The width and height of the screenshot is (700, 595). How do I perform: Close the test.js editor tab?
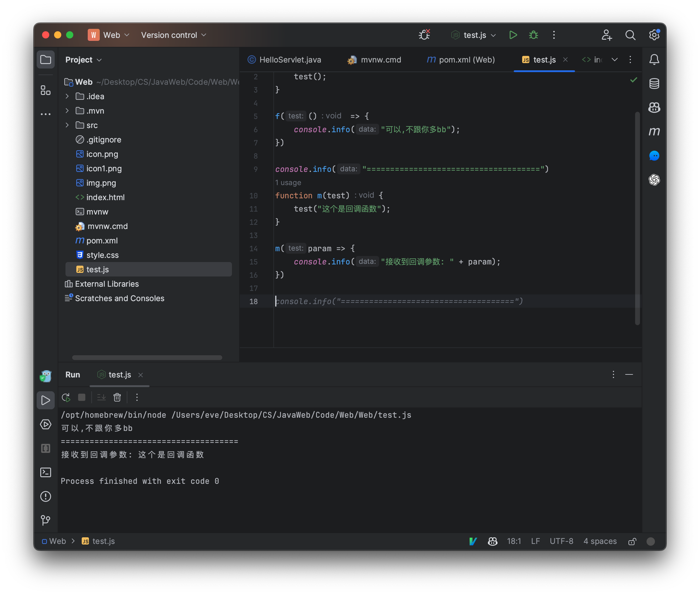coord(565,60)
